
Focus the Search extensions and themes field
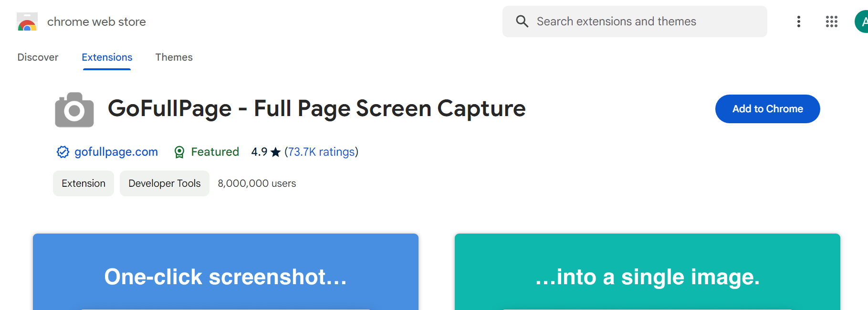635,21
